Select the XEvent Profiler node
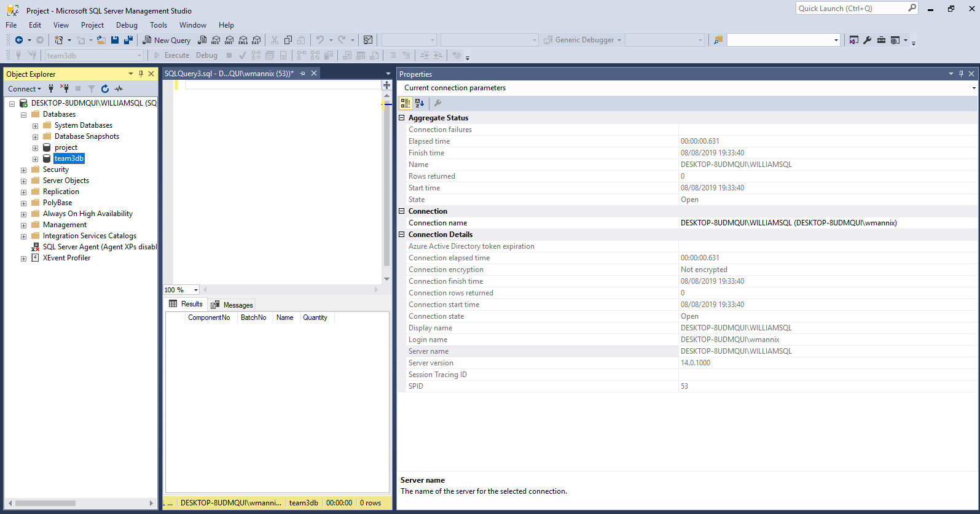 (x=66, y=258)
